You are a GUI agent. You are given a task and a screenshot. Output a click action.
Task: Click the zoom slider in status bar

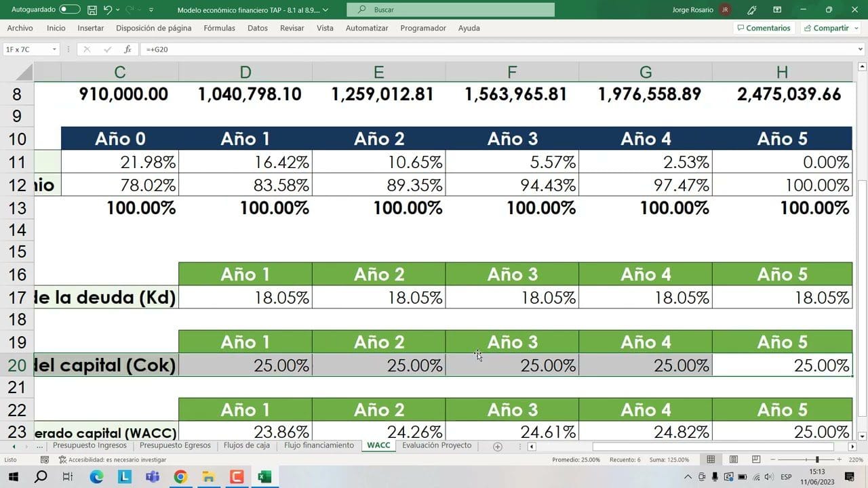coord(816,460)
